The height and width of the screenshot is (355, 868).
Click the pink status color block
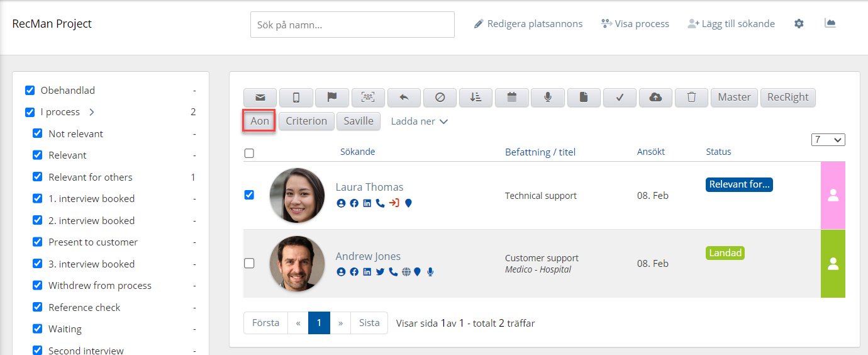tap(833, 195)
